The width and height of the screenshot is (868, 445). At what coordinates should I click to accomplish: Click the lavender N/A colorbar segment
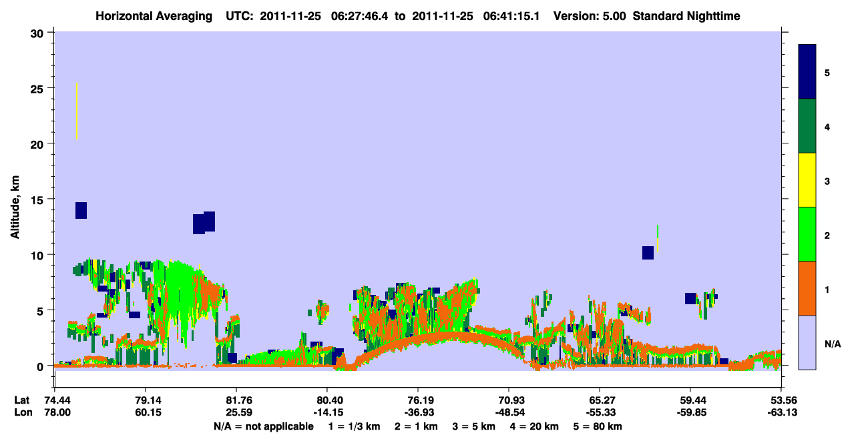(x=807, y=342)
